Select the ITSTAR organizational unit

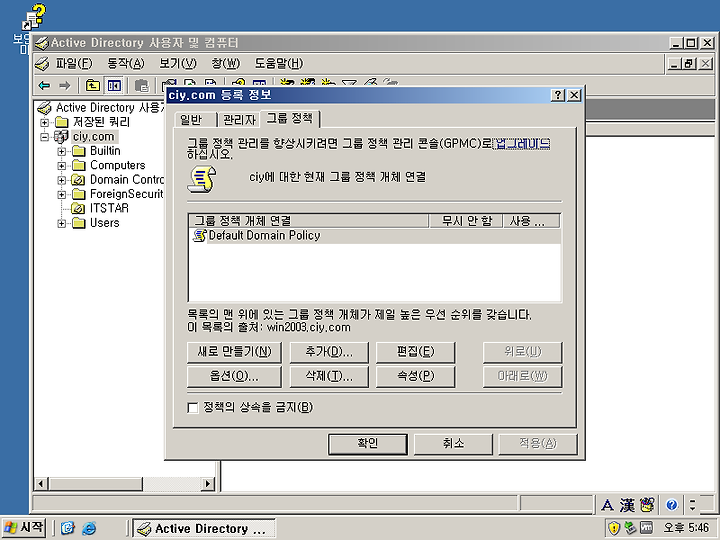click(x=109, y=208)
